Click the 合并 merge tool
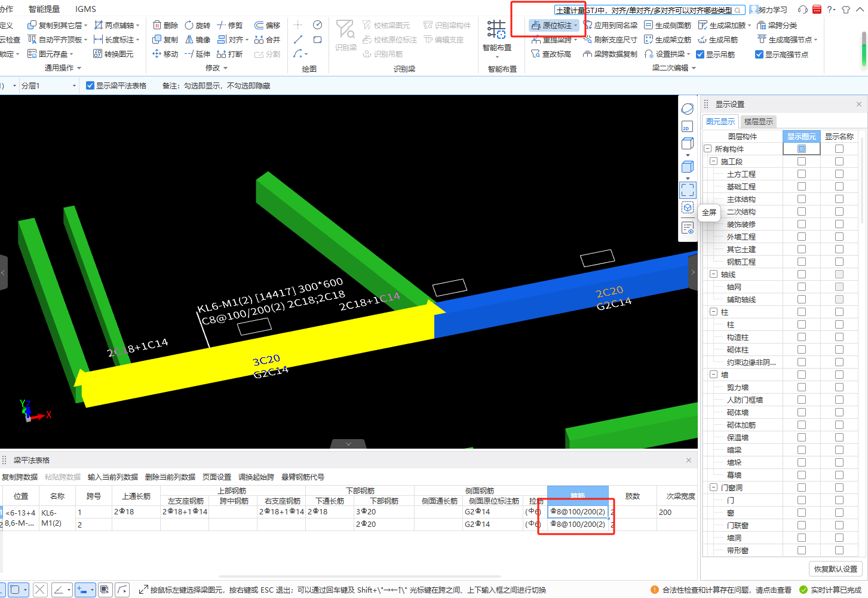The image size is (868, 598). tap(267, 39)
